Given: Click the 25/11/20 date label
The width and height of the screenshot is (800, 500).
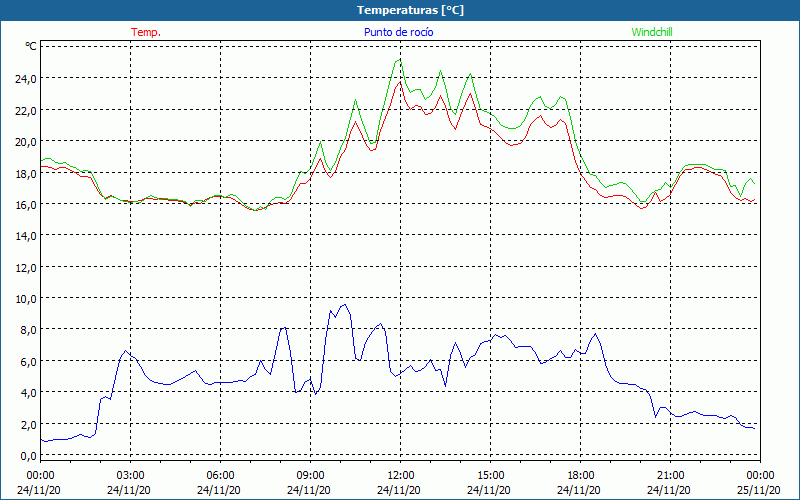Looking at the screenshot, I should click(x=759, y=490).
